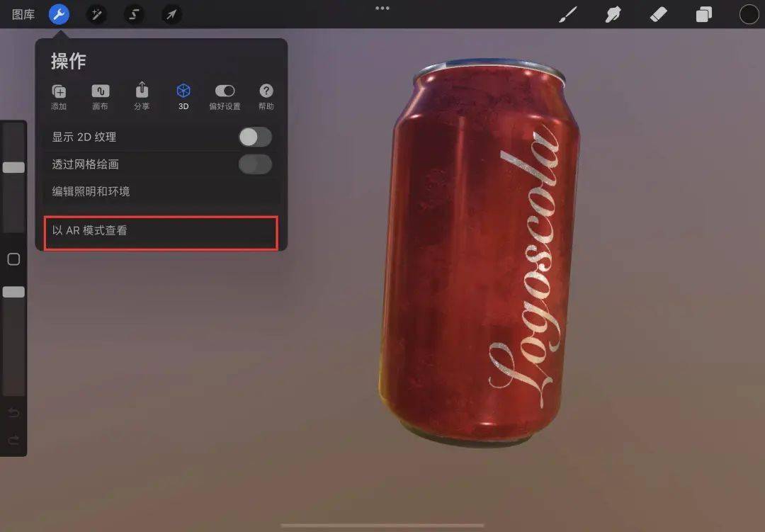Select the Brush tool
Image resolution: width=765 pixels, height=532 pixels.
coord(568,14)
